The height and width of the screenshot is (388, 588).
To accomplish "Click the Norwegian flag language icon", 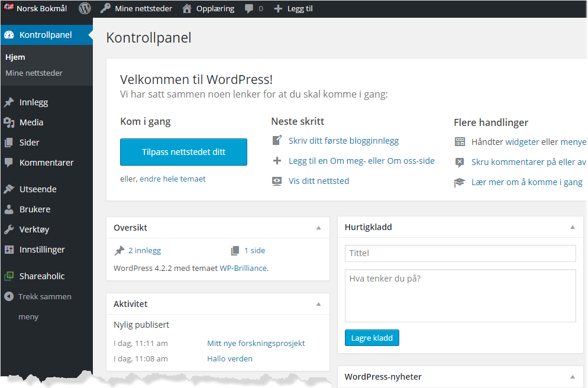I will [9, 7].
